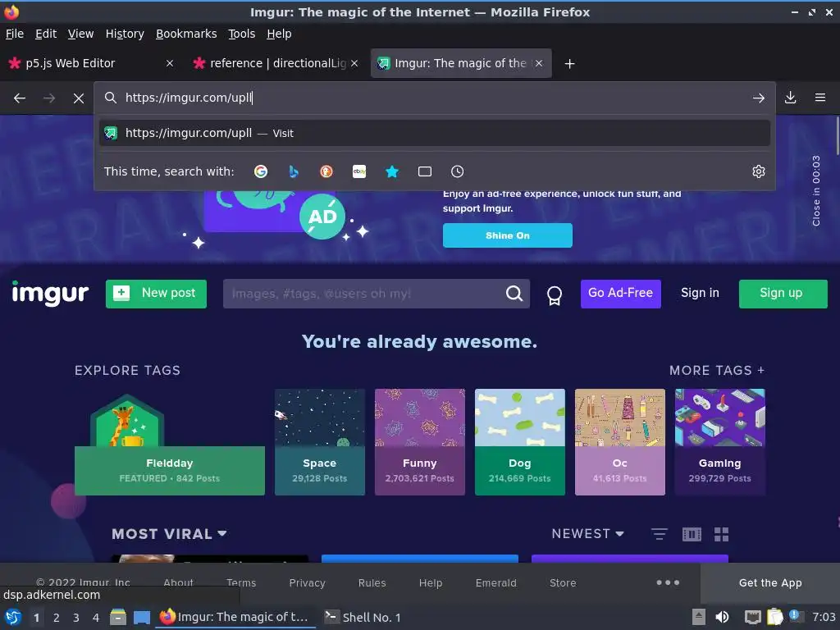Open the Tools menu

pyautogui.click(x=242, y=34)
